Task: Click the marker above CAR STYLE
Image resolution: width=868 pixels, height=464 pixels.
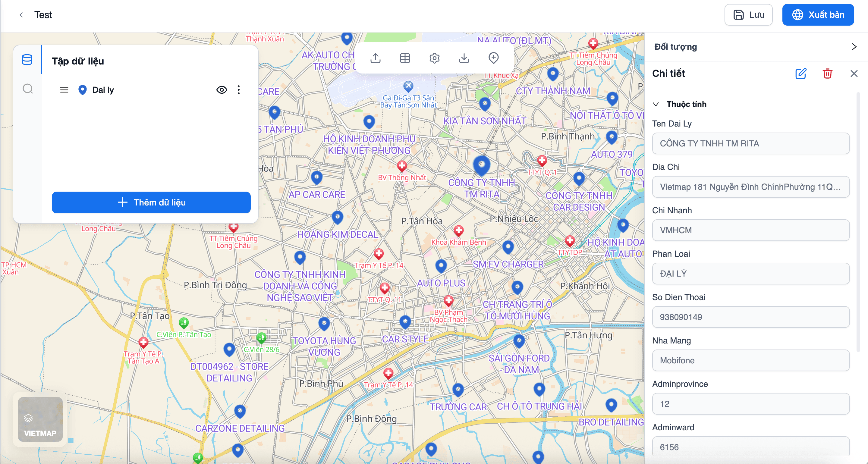Action: pos(405,322)
